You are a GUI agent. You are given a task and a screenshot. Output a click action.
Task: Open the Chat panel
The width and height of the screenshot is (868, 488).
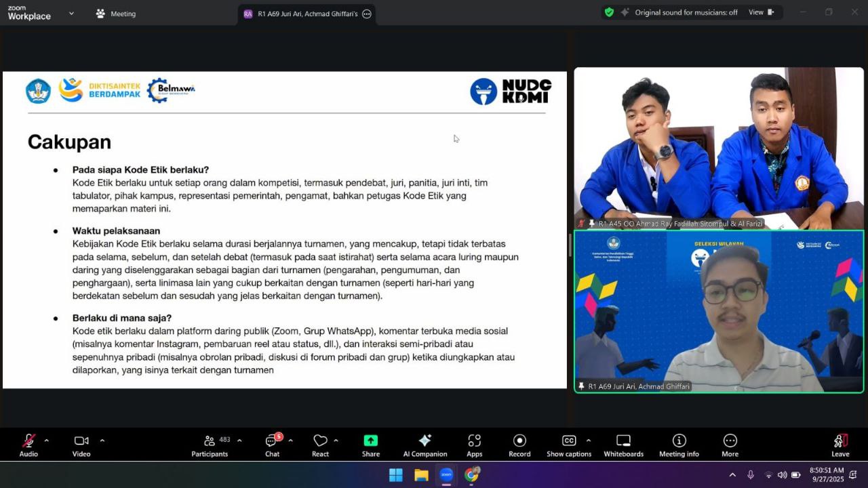point(273,445)
